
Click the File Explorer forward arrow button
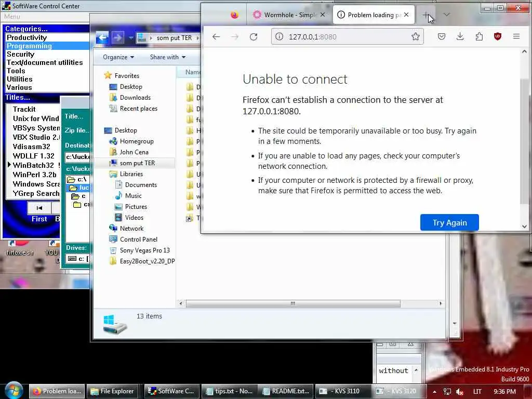tap(117, 37)
